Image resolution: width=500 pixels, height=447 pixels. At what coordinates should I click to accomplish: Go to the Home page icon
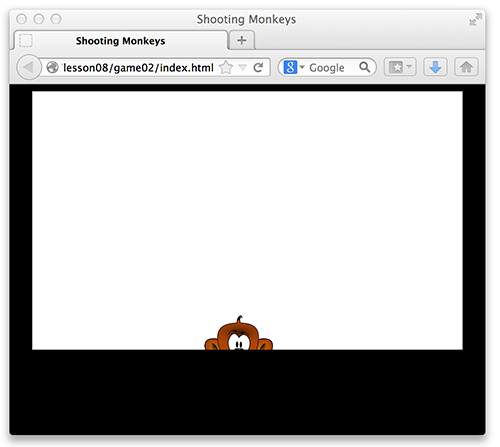pos(466,67)
